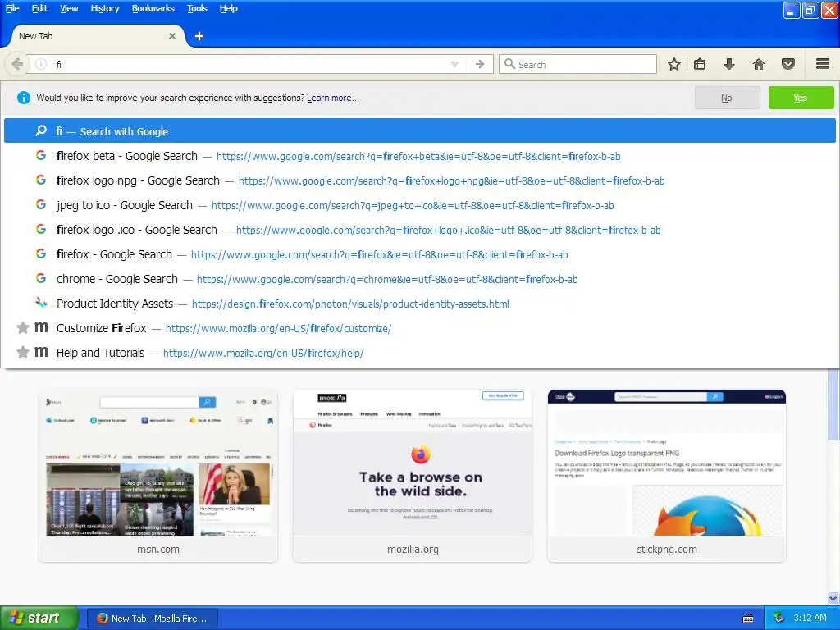This screenshot has width=840, height=630.
Task: Click the Go arrow in the address bar
Action: point(480,64)
